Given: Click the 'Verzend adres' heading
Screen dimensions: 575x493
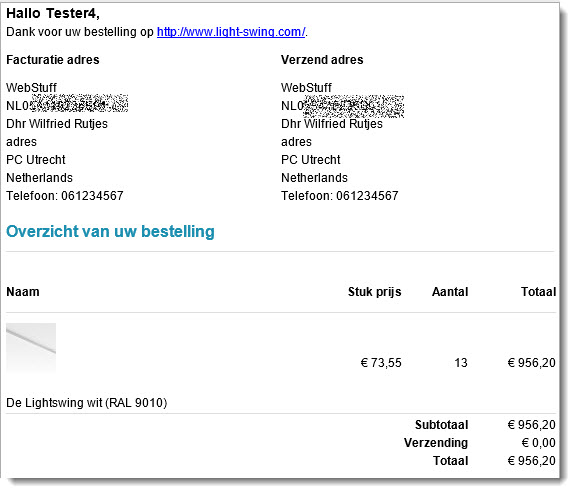Looking at the screenshot, I should tap(322, 60).
